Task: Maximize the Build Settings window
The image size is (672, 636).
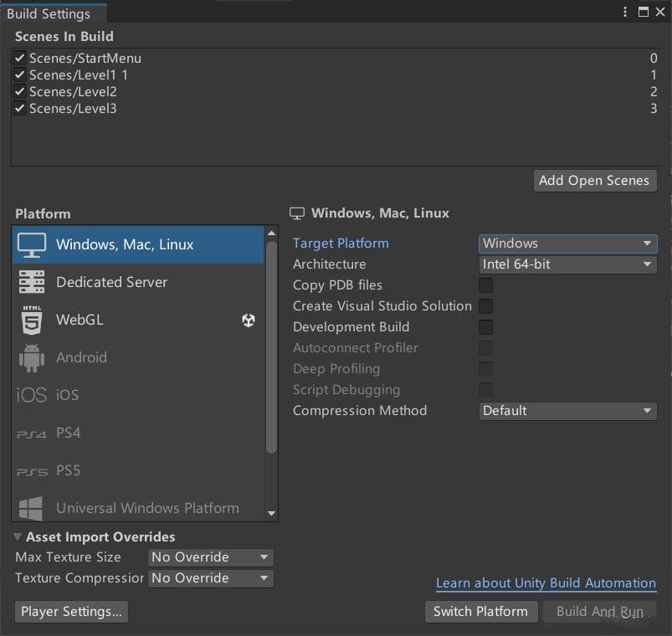Action: point(644,12)
